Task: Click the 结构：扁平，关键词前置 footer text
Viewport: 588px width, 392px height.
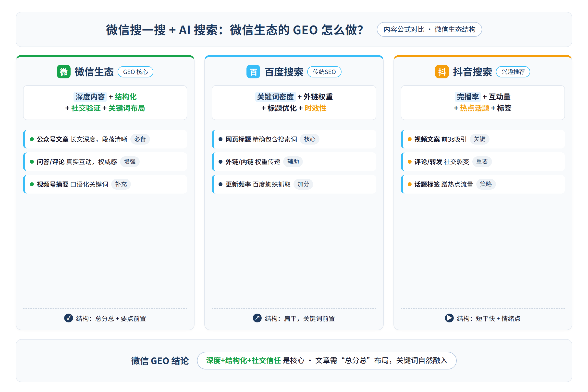Action: click(300, 318)
